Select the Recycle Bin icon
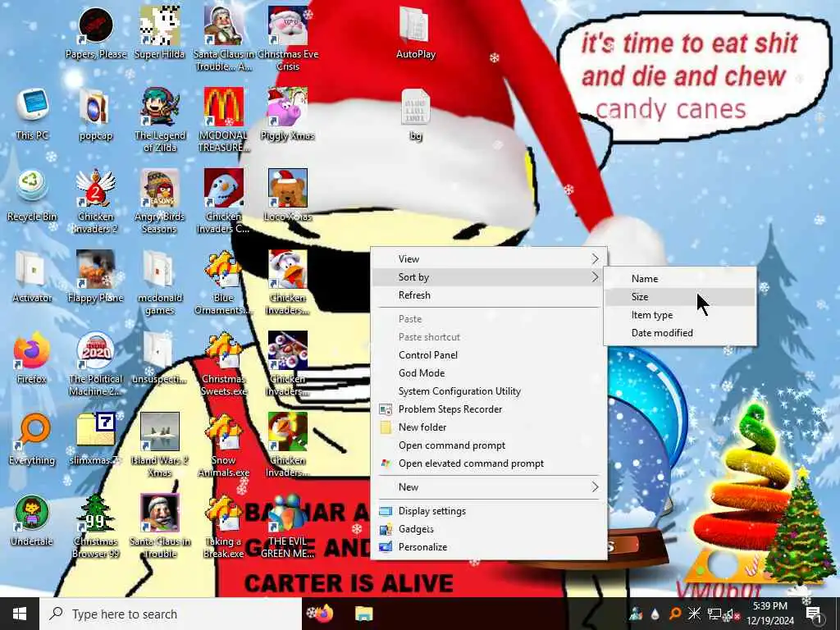 point(32,195)
